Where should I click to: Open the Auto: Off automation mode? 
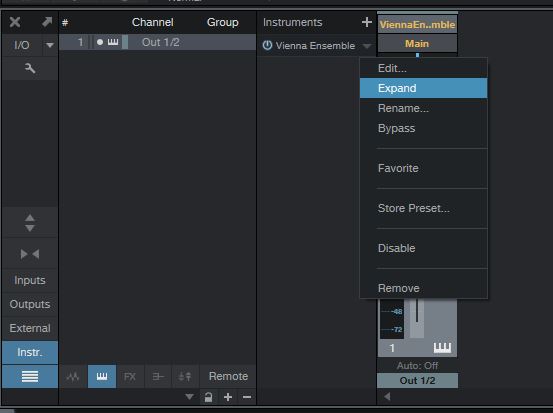pyautogui.click(x=417, y=366)
